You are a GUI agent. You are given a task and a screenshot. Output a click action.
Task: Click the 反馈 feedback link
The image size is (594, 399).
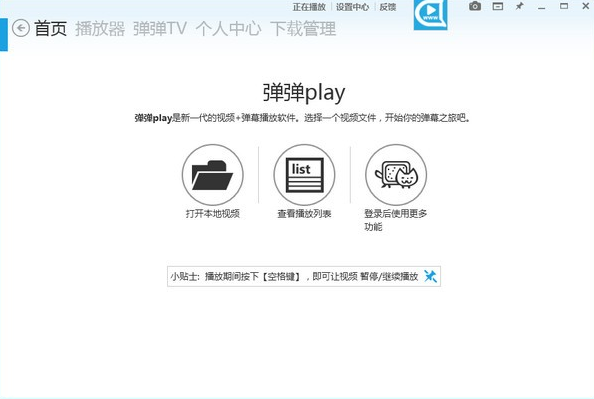click(388, 7)
